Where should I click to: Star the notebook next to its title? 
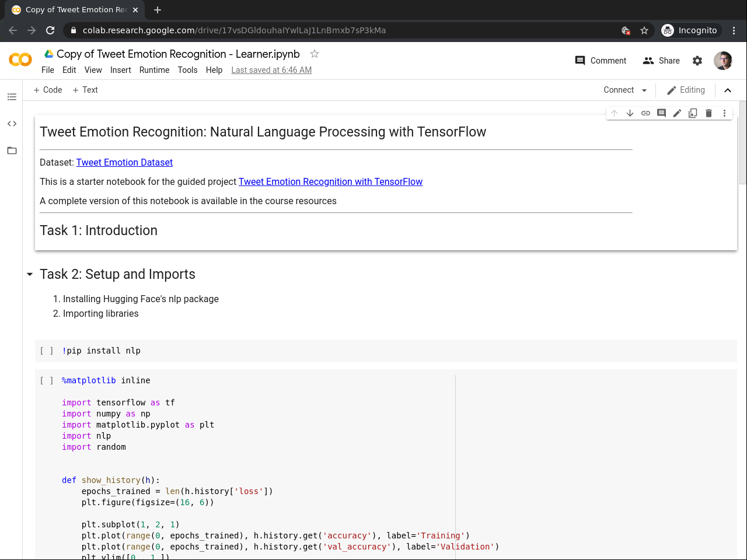315,54
